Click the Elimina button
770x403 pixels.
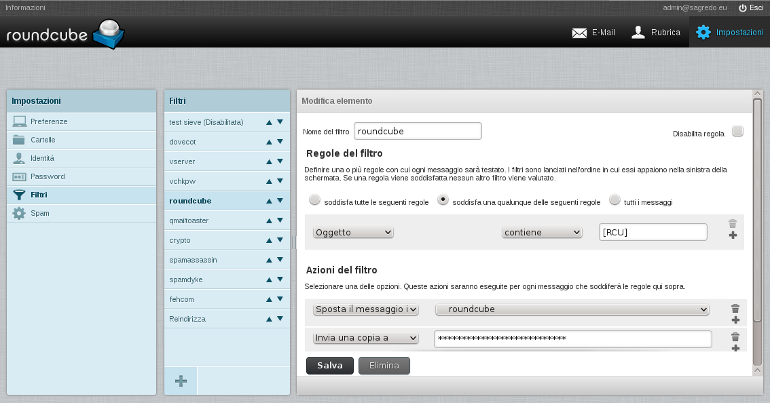384,365
